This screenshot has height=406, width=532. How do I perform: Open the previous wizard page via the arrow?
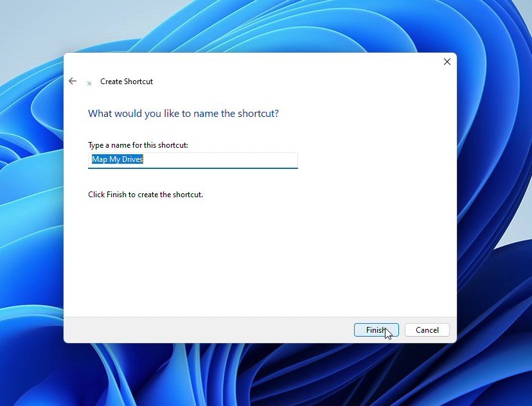pyautogui.click(x=73, y=81)
